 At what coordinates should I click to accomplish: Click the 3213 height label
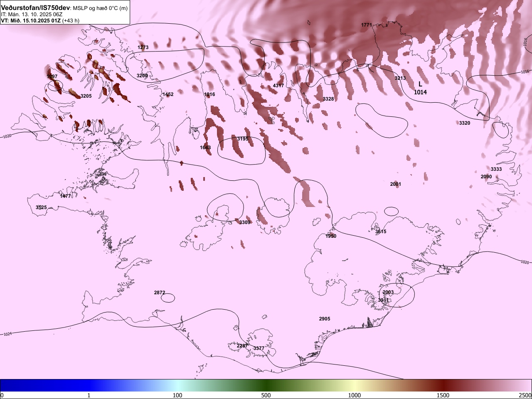[x=400, y=78]
